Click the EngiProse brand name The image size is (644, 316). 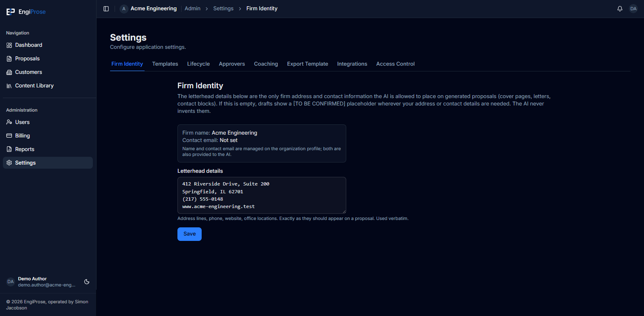point(32,12)
